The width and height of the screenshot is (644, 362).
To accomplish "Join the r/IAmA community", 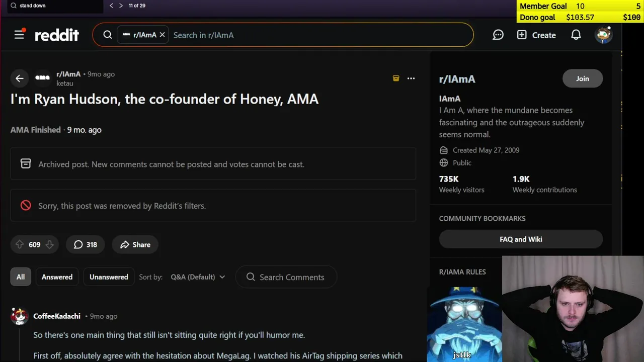I will [x=582, y=78].
